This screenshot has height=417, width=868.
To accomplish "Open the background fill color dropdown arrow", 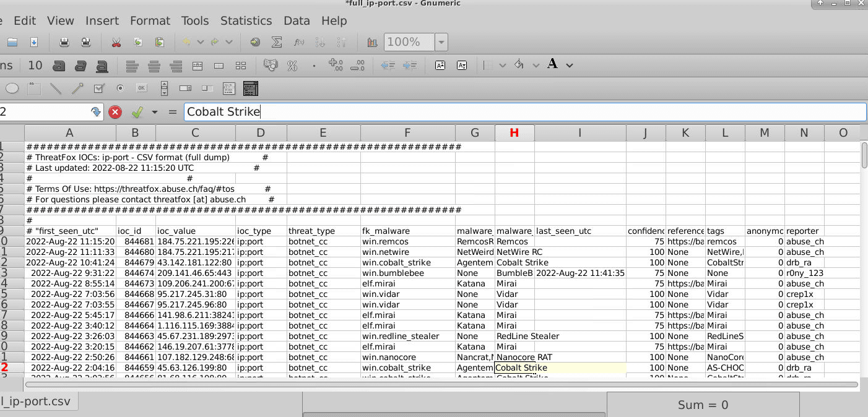I will coord(536,65).
